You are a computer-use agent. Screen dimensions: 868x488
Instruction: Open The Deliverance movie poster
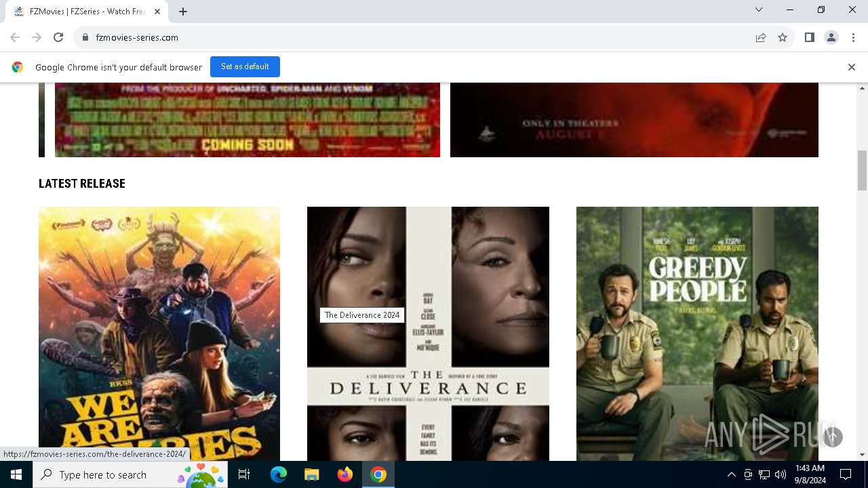pyautogui.click(x=428, y=333)
